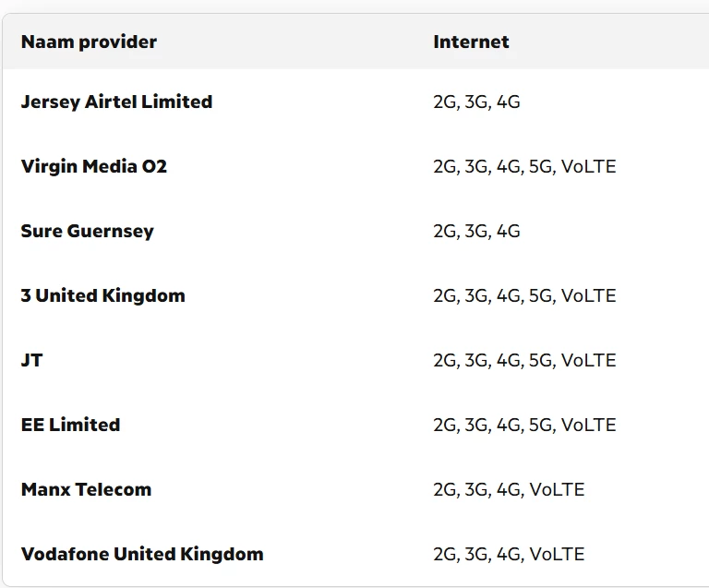Click Virgin Media O2's internet value
This screenshot has height=588, width=709.
(524, 167)
